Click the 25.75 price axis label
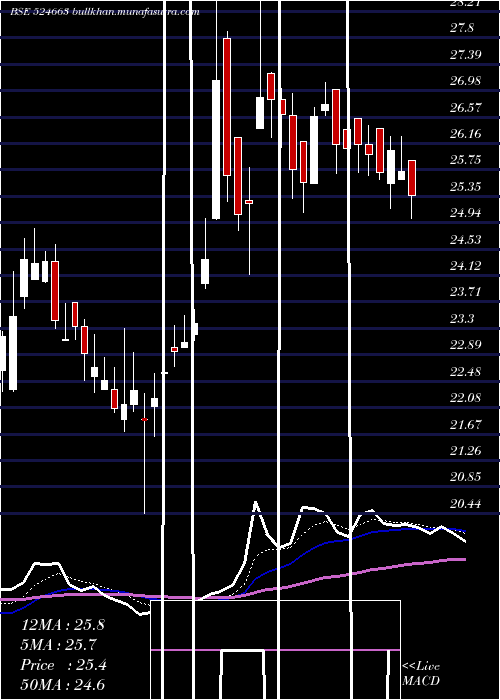The width and height of the screenshot is (500, 700). [465, 160]
